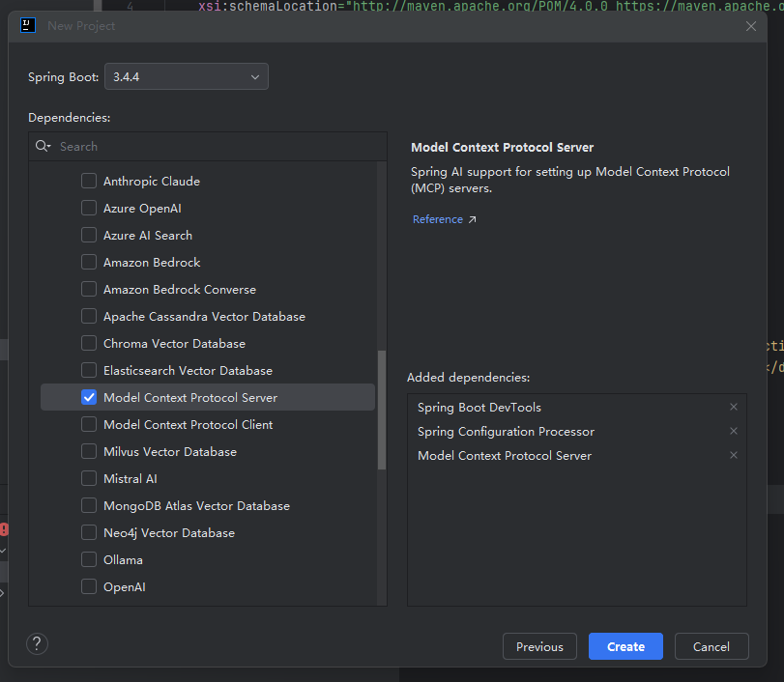784x682 pixels.
Task: Click the search magnifier icon in dependencies
Action: pos(43,146)
